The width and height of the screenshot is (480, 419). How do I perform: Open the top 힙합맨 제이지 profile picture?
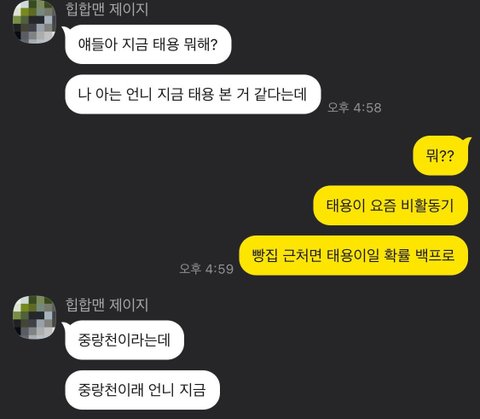coord(34,22)
